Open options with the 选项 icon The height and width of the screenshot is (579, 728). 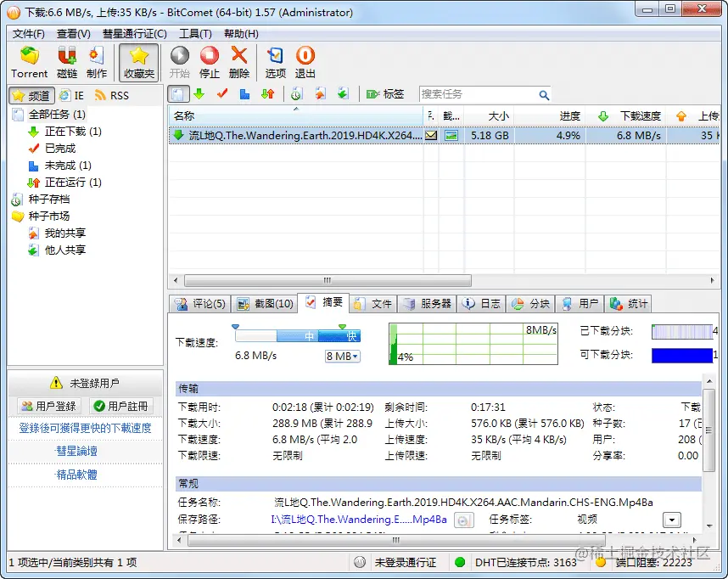(x=275, y=62)
